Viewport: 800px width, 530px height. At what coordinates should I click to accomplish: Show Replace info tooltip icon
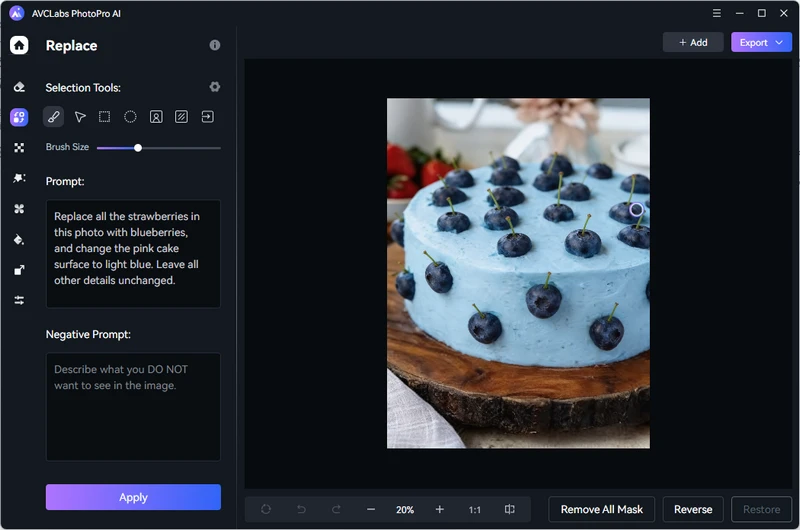[214, 46]
